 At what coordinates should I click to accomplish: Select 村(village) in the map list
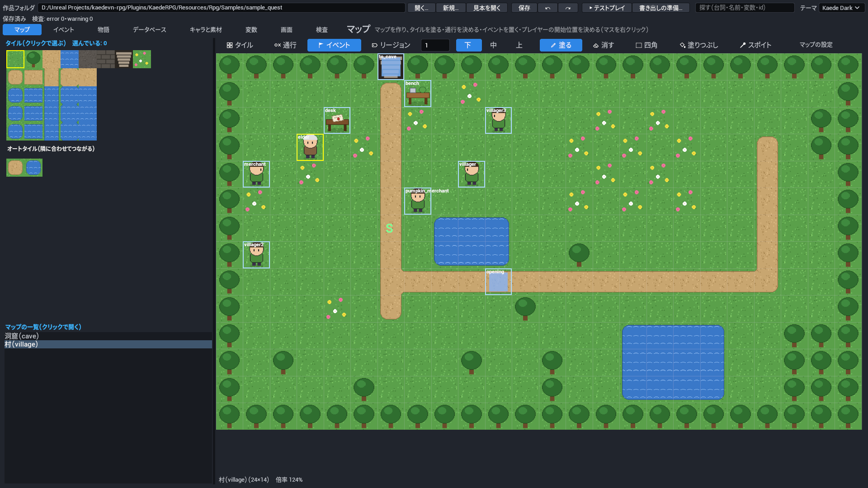coord(108,344)
